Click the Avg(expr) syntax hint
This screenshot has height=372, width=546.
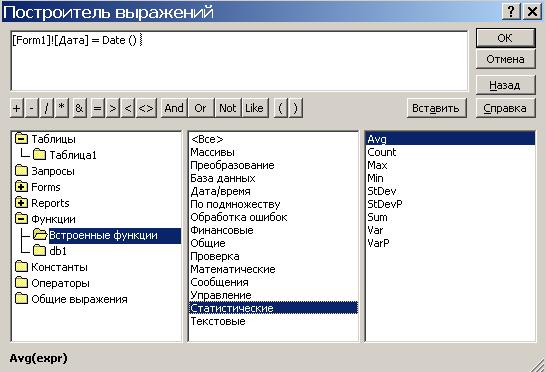39,358
